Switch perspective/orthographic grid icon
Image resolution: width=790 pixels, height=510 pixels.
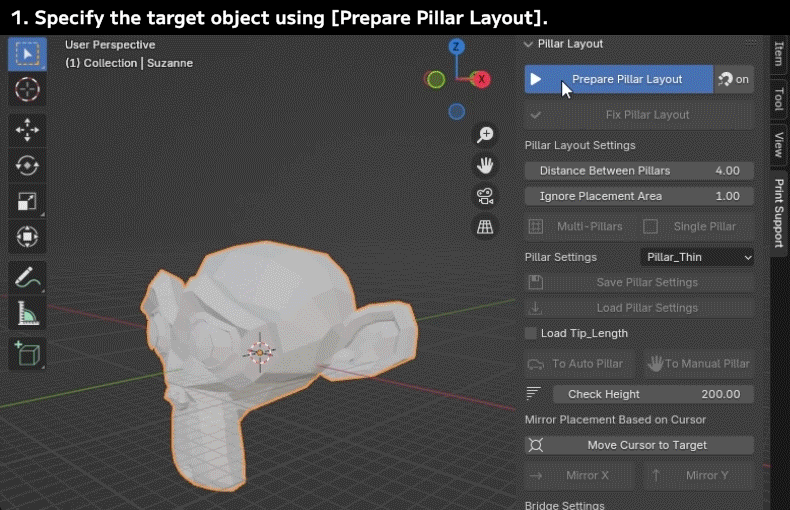485,227
